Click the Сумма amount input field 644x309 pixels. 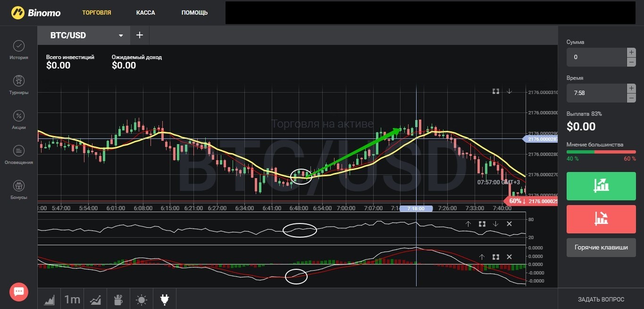click(596, 57)
